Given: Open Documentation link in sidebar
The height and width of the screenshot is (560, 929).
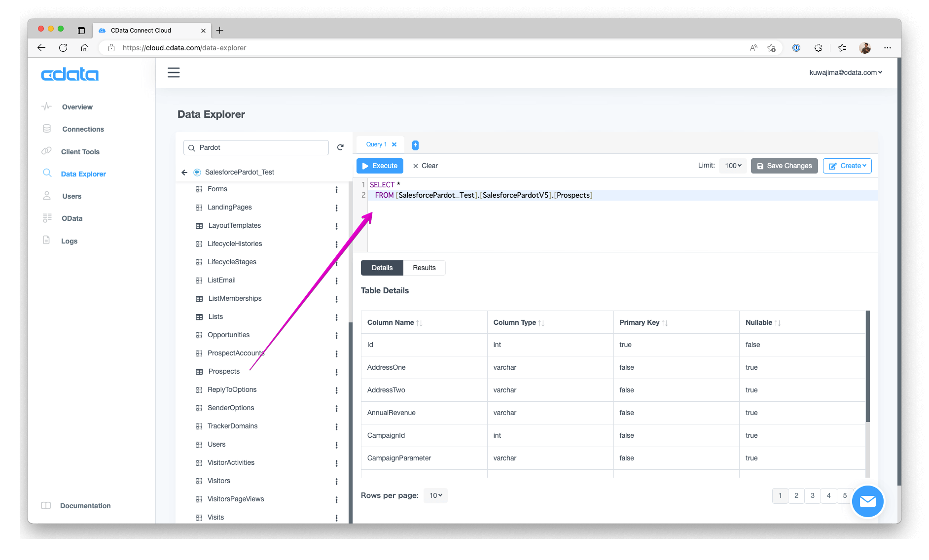Looking at the screenshot, I should 85,506.
